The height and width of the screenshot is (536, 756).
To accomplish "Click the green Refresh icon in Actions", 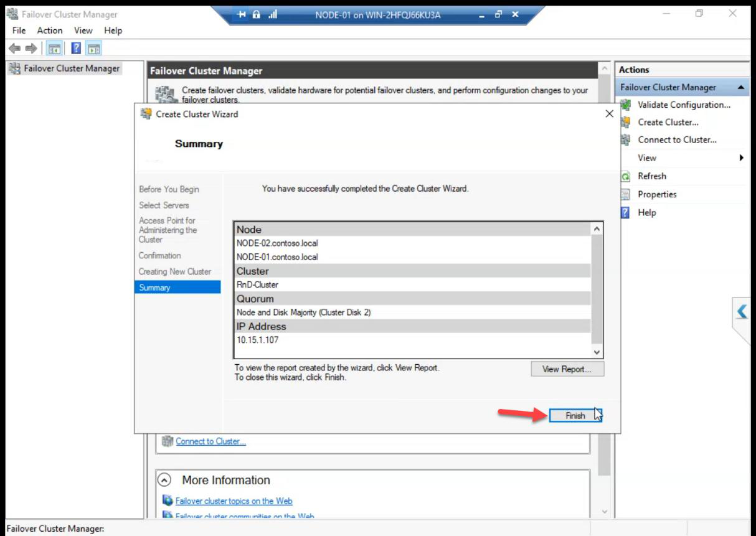I will (626, 176).
